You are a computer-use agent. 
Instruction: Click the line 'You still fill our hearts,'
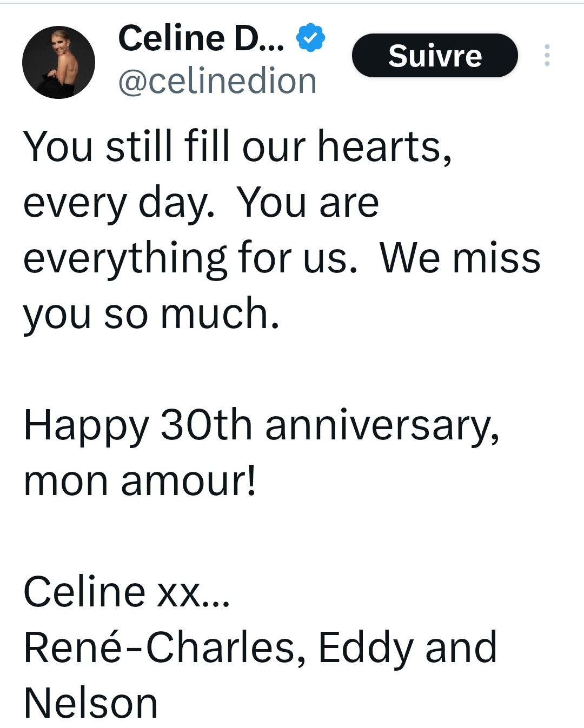(237, 146)
